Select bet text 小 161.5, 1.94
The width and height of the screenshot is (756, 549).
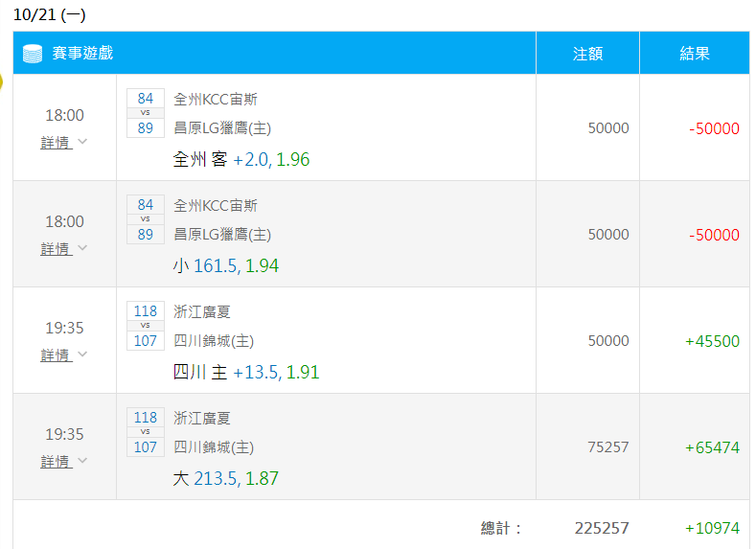click(225, 265)
